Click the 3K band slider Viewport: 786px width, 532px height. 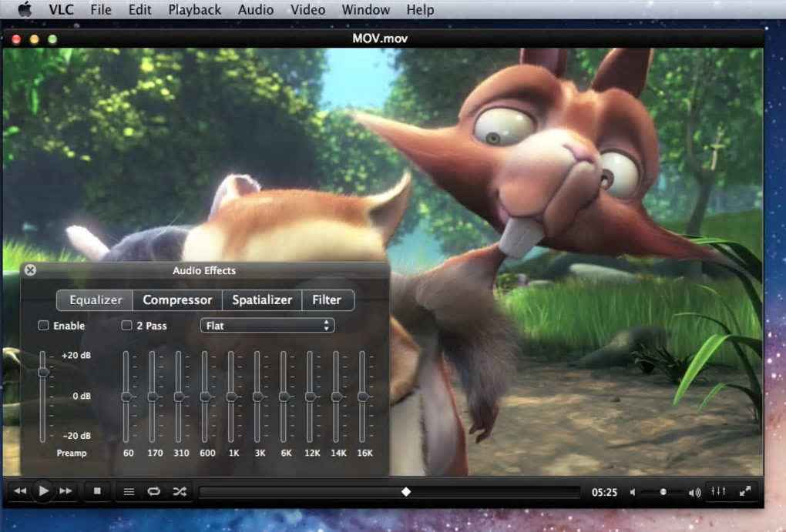click(257, 396)
